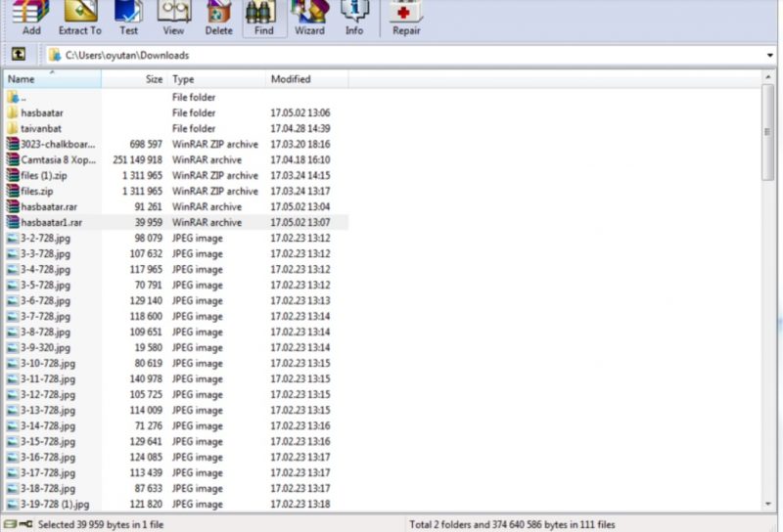The image size is (783, 532).
Task: Select the hasbaatar folder
Action: 42,113
